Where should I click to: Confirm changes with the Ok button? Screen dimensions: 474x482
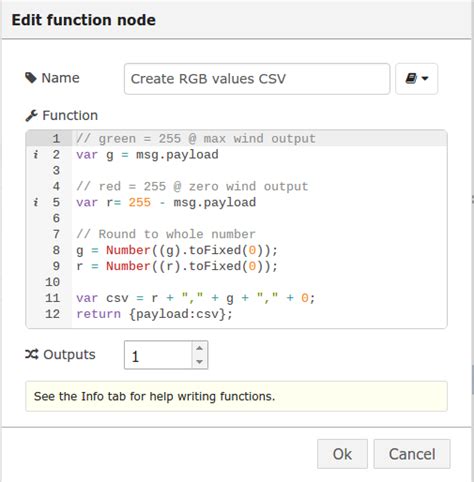342,454
